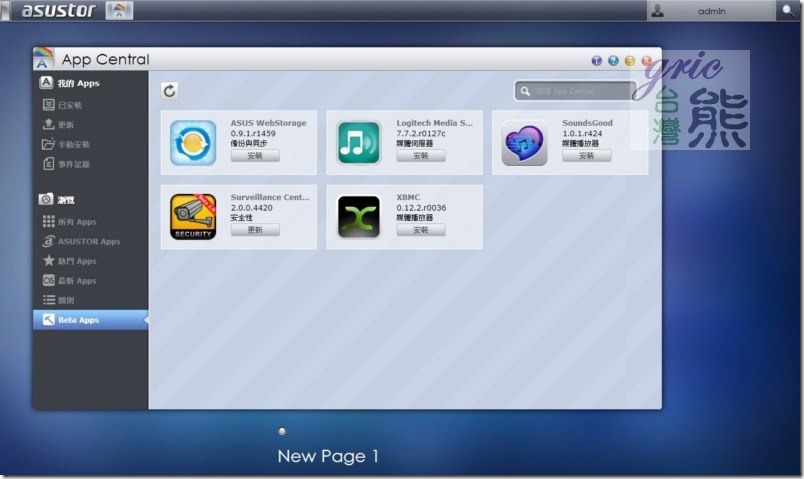The image size is (804, 479).
Task: Click the 安全性 category label
Action: 241,217
